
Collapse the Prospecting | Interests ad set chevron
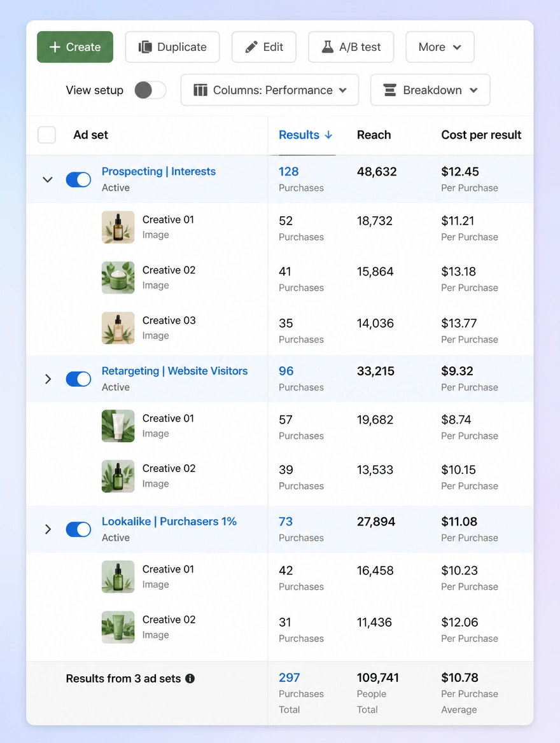point(48,179)
